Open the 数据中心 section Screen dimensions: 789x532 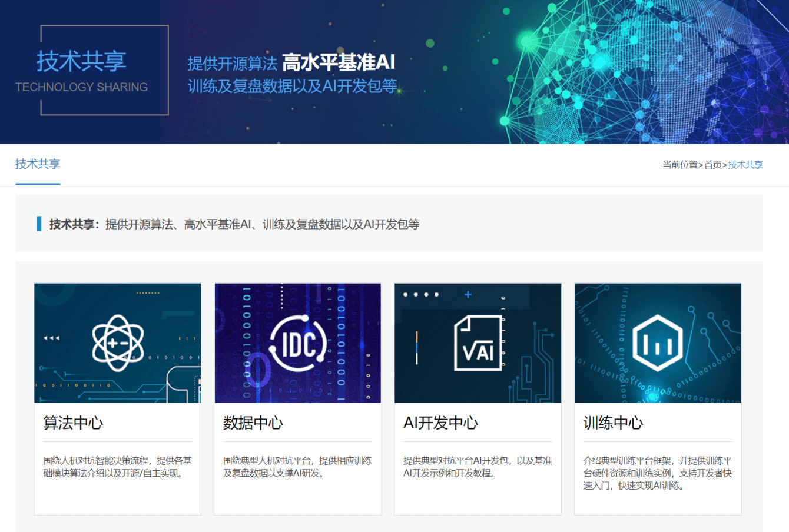pos(251,423)
